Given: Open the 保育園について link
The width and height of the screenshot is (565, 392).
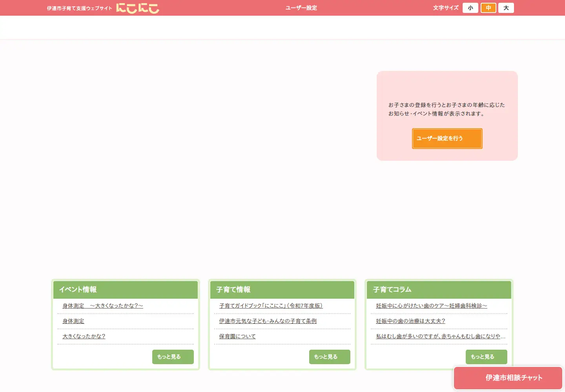Looking at the screenshot, I should click(x=237, y=336).
